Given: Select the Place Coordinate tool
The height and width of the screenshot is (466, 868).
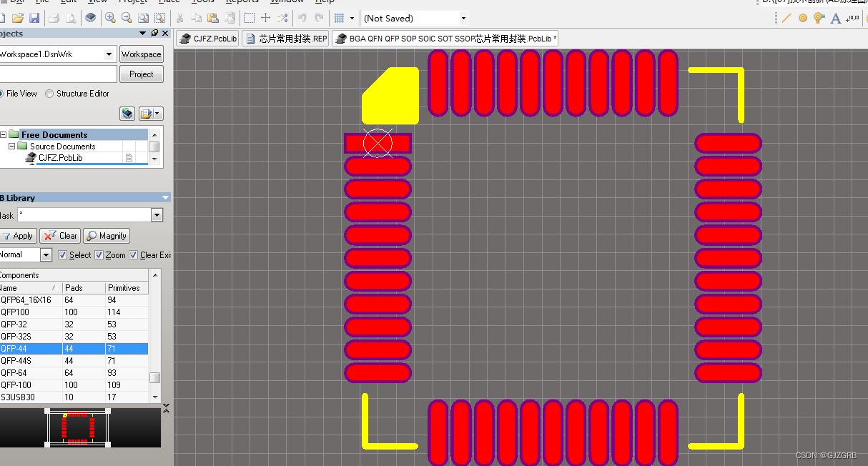Looking at the screenshot, I should point(852,18).
